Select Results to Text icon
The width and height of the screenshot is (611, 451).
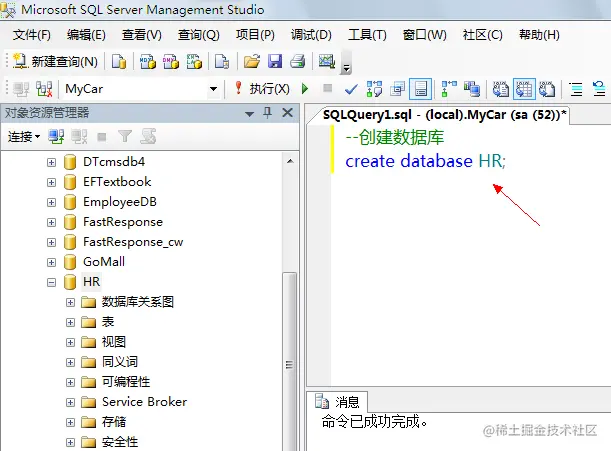(x=501, y=89)
